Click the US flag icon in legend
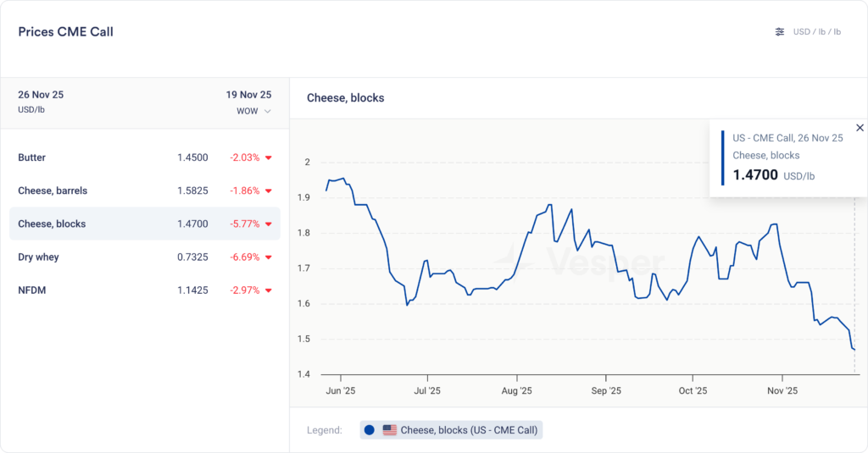Screen dimensions: 868x453 point(390,430)
